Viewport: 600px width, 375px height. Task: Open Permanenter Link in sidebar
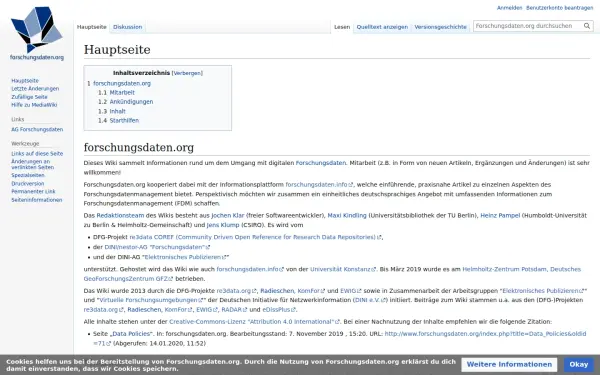[x=33, y=192]
